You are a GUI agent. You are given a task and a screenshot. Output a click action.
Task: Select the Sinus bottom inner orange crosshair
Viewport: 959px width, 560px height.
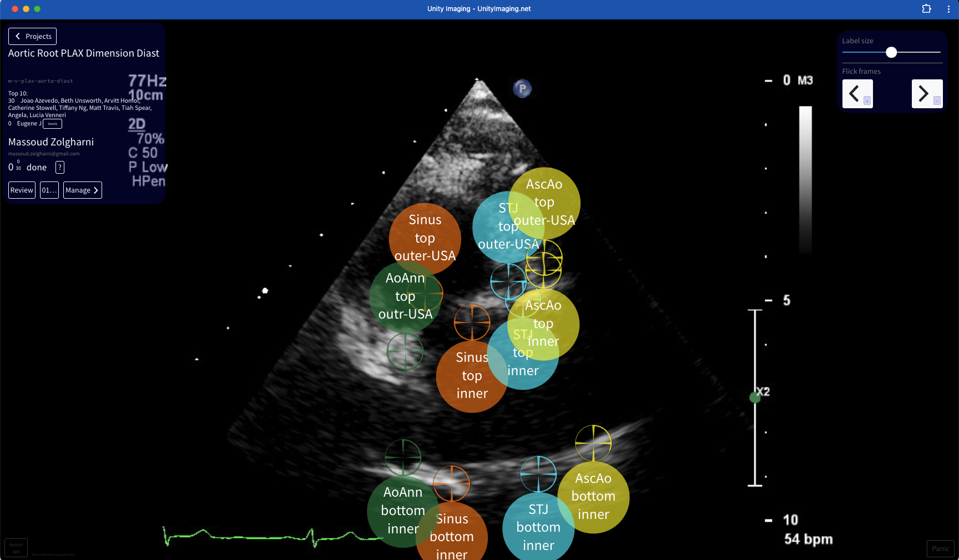[x=451, y=483]
